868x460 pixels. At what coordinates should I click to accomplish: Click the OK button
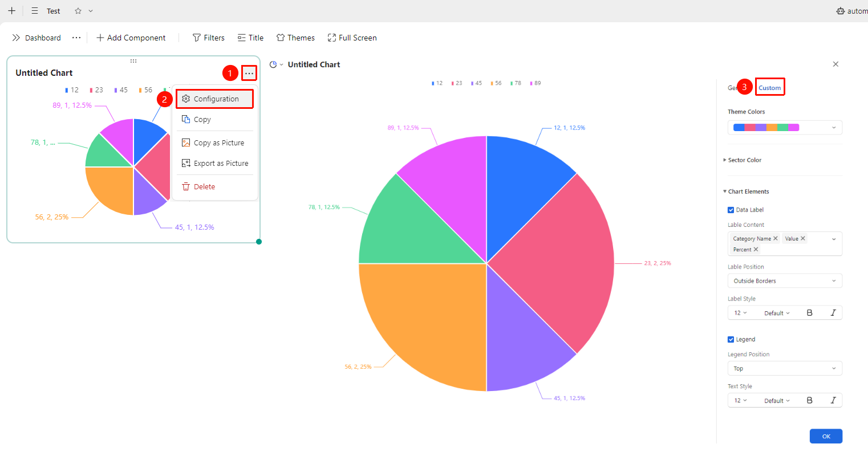click(826, 436)
